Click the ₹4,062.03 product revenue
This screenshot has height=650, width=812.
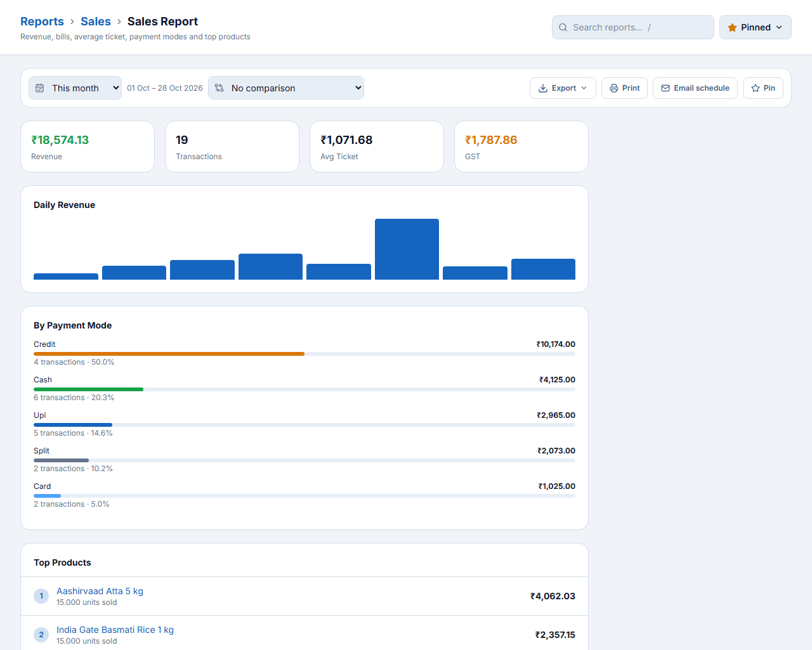(553, 596)
